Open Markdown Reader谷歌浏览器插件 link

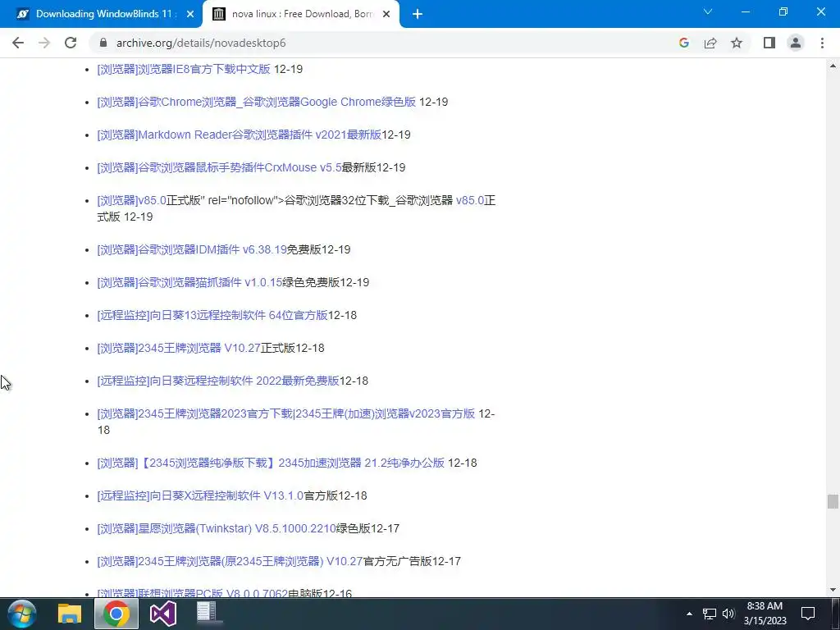click(x=239, y=135)
